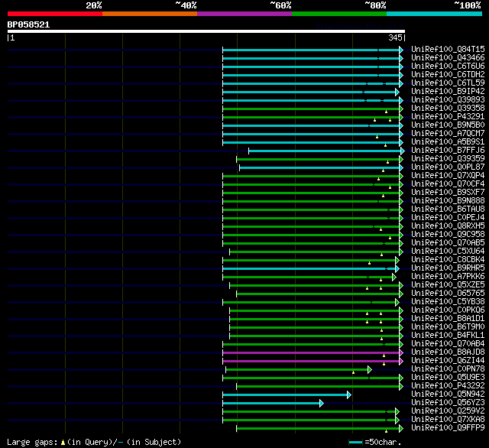Click the yellow gap triangle in the legend

[63, 442]
